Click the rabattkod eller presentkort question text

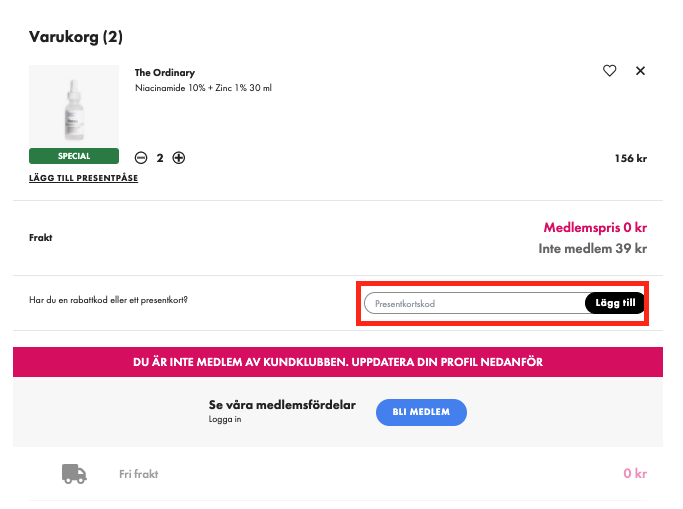(108, 300)
